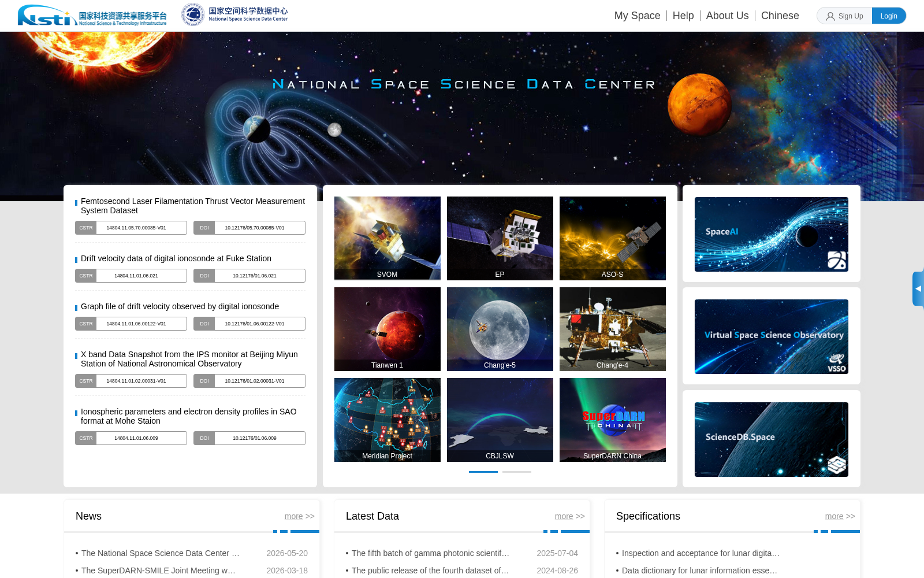The image size is (924, 578).
Task: Click the Latest Data section heading
Action: point(372,516)
